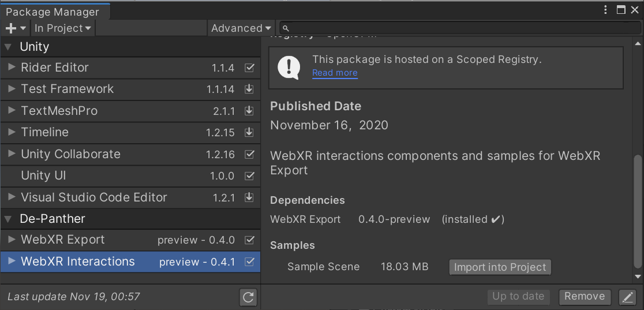This screenshot has height=310, width=644.
Task: Click Visual Studio Code Editor update icon
Action: click(249, 198)
